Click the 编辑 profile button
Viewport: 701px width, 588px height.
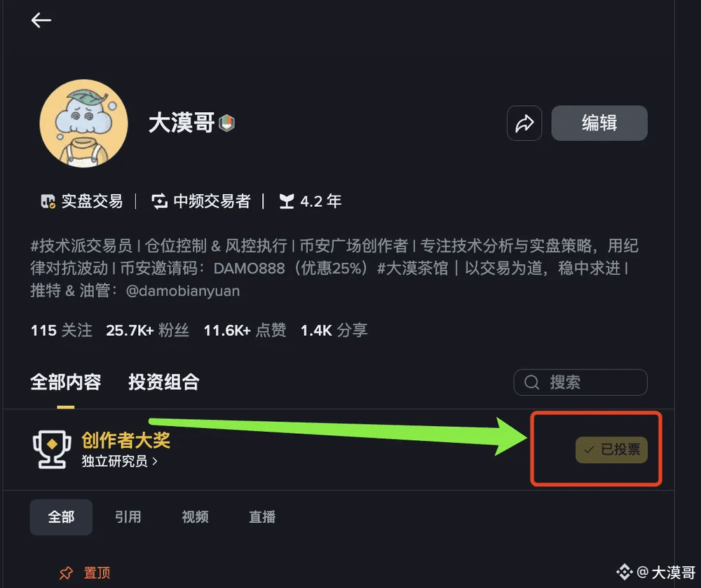tap(599, 123)
